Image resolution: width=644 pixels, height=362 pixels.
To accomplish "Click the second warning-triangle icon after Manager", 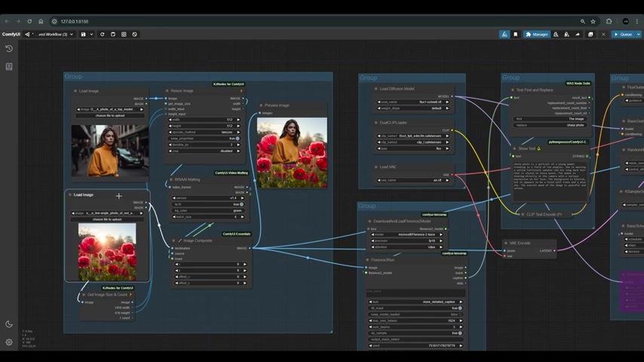I will [566, 35].
